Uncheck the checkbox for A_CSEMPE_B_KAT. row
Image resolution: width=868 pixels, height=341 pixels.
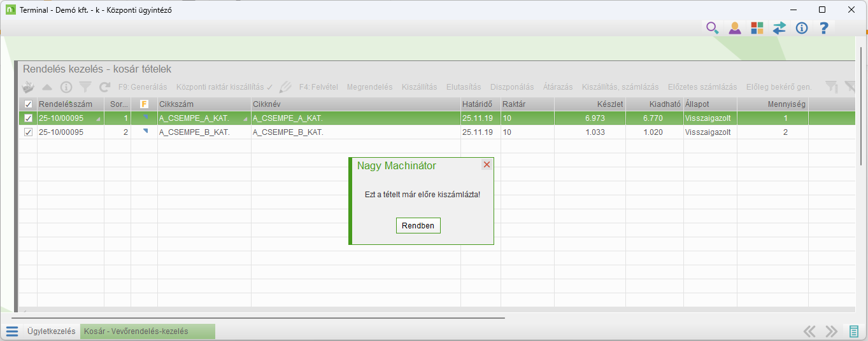pyautogui.click(x=28, y=132)
